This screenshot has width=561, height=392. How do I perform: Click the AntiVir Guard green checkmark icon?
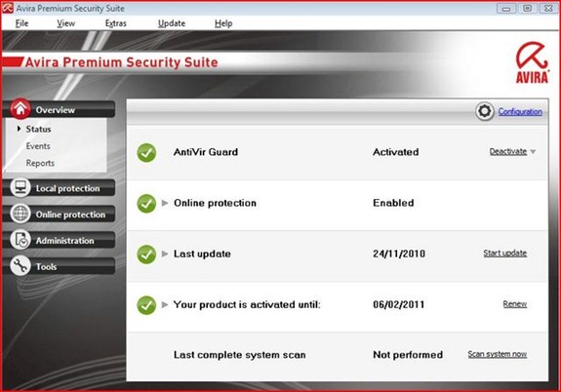tap(146, 152)
